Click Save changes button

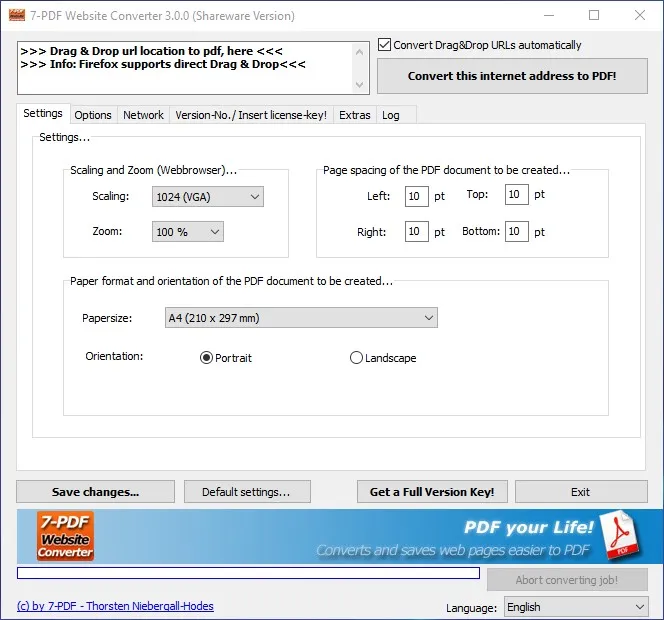95,492
